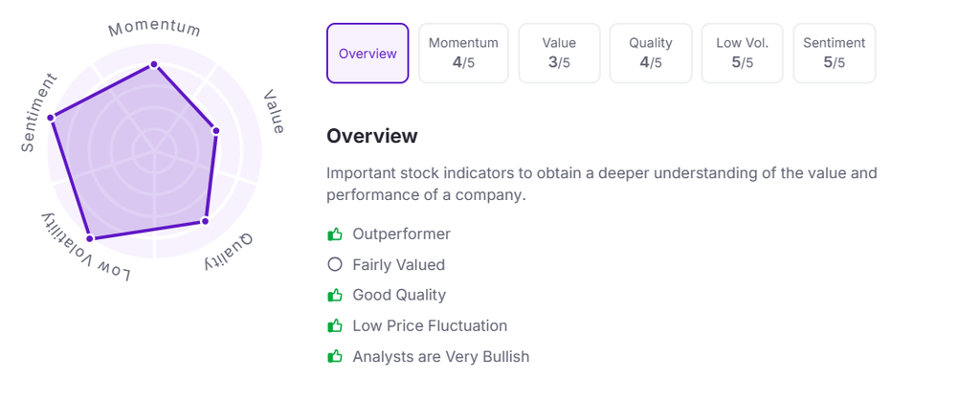Viewport: 980px width, 401px height.
Task: Click the Low Volatility point on radar chart
Action: pyautogui.click(x=89, y=237)
